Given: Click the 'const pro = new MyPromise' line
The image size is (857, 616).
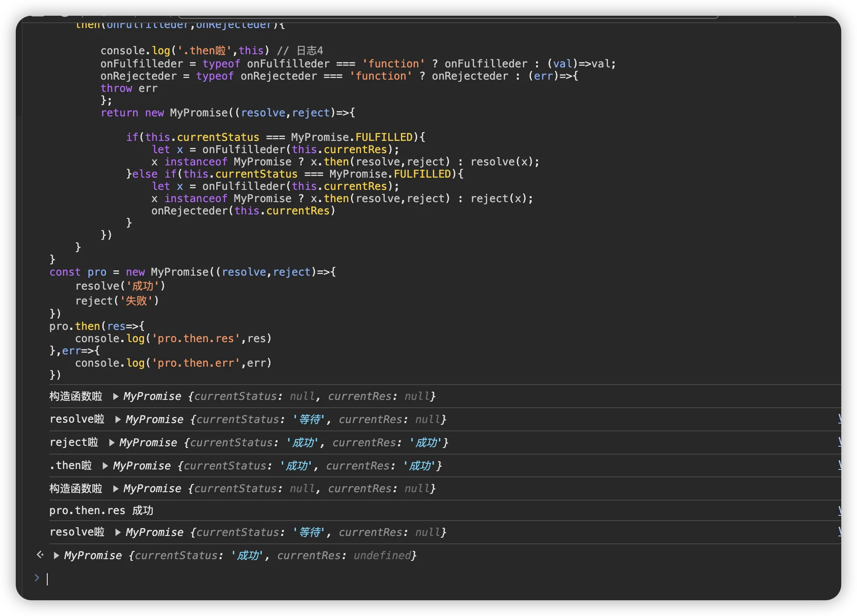Looking at the screenshot, I should pyautogui.click(x=193, y=272).
